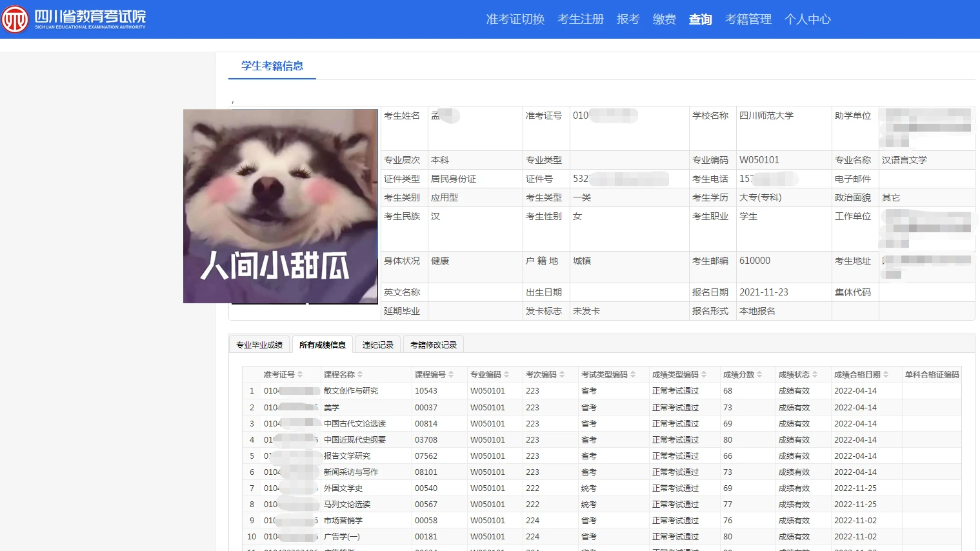
Task: Click school name 四川师范大学
Action: pyautogui.click(x=766, y=115)
